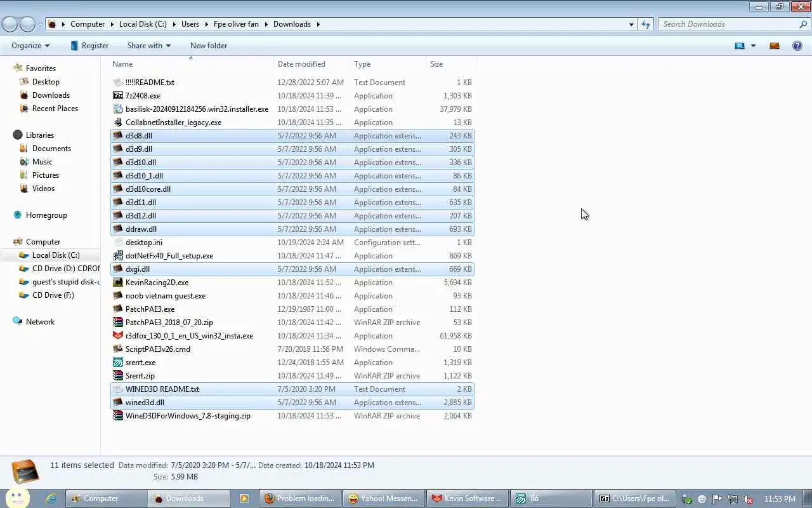Expand the arrow after Downloads in path
Screen dimensions: 812x508
tap(318, 24)
